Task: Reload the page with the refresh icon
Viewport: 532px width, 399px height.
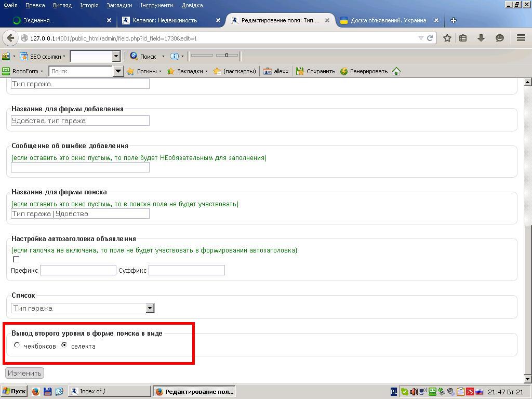Action: click(x=430, y=38)
